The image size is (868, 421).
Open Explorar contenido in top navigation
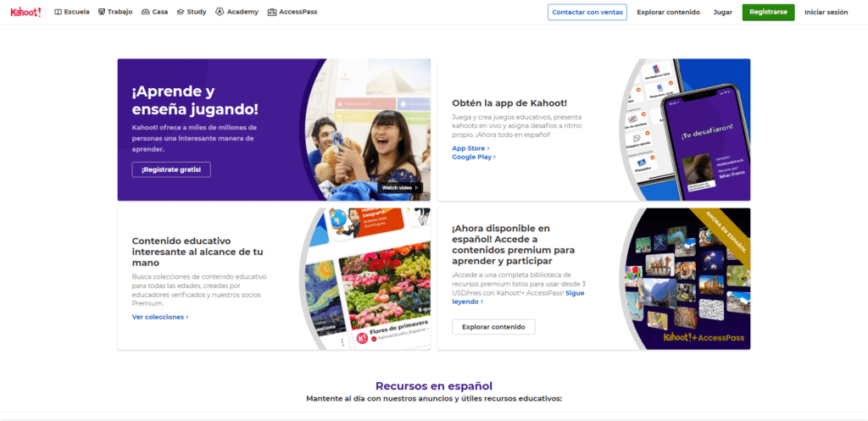tap(668, 12)
